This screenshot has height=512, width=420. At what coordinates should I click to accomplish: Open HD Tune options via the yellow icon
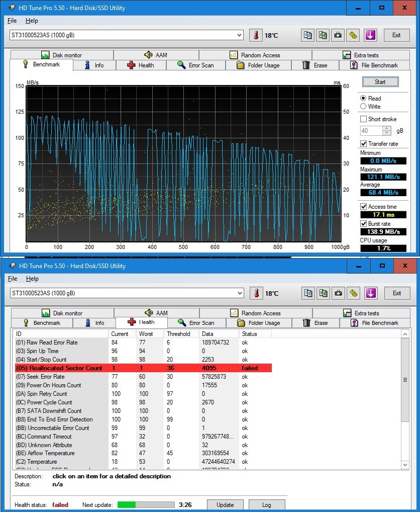tap(353, 35)
